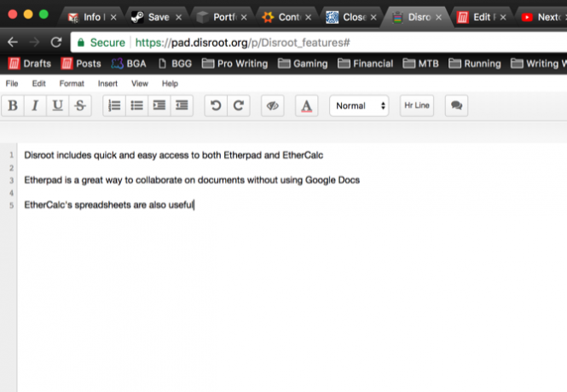This screenshot has height=392, width=567.
Task: Click the line starting 'Disroot includes quick'
Action: tap(174, 155)
